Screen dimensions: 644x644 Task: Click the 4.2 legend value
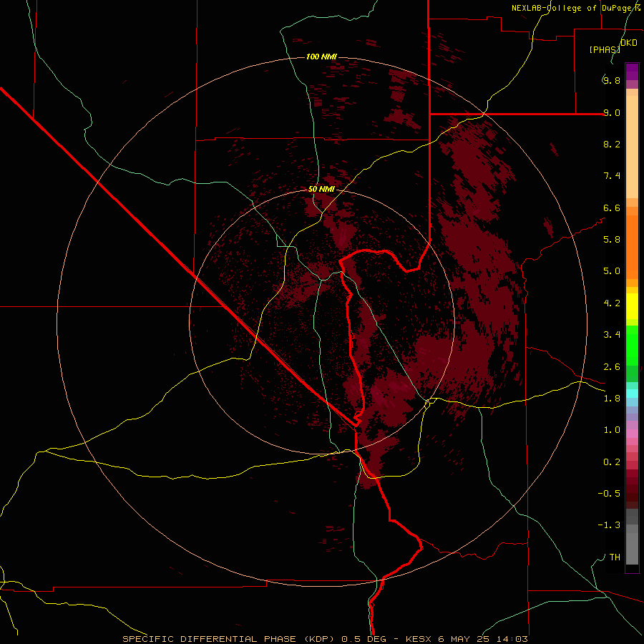pyautogui.click(x=612, y=303)
